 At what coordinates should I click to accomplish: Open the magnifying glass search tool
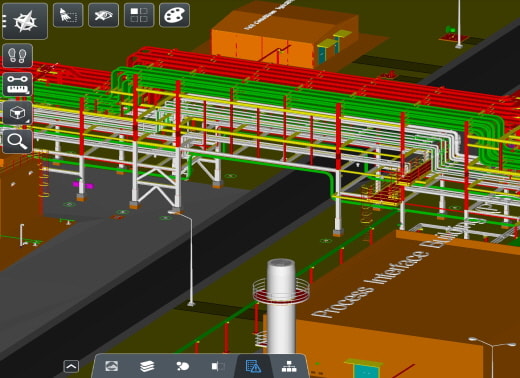[18, 141]
